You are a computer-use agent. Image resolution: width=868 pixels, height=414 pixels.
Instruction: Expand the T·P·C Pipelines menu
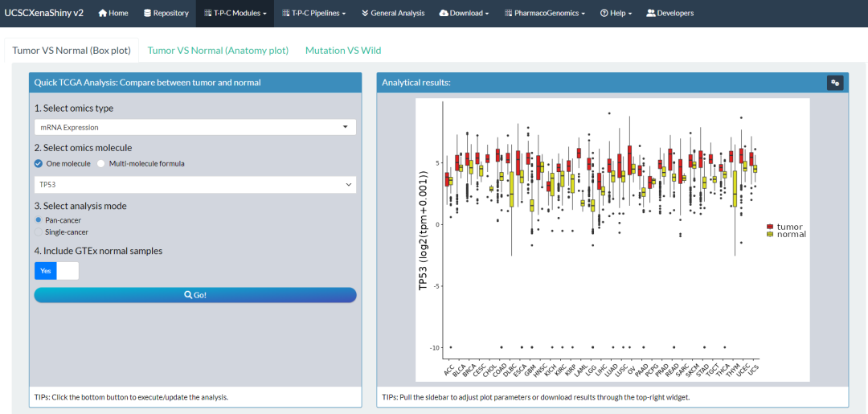(x=314, y=14)
